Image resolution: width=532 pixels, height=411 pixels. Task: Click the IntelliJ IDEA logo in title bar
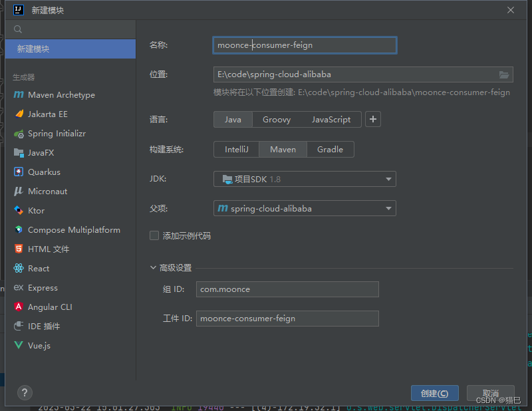(x=19, y=10)
